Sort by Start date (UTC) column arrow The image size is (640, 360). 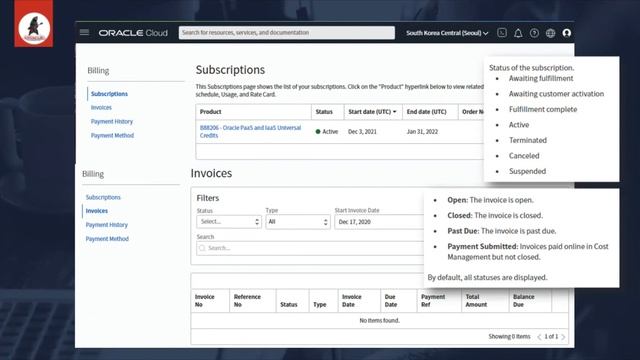tap(395, 112)
